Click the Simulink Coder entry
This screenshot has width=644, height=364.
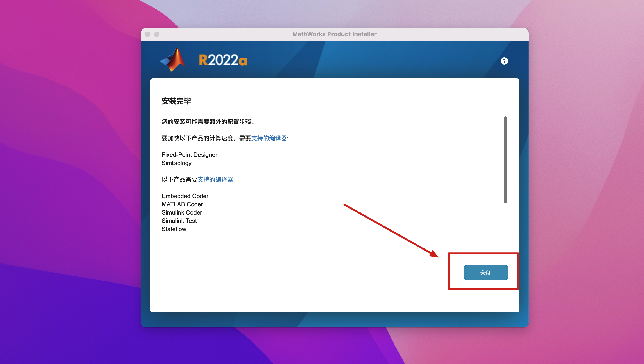point(182,212)
